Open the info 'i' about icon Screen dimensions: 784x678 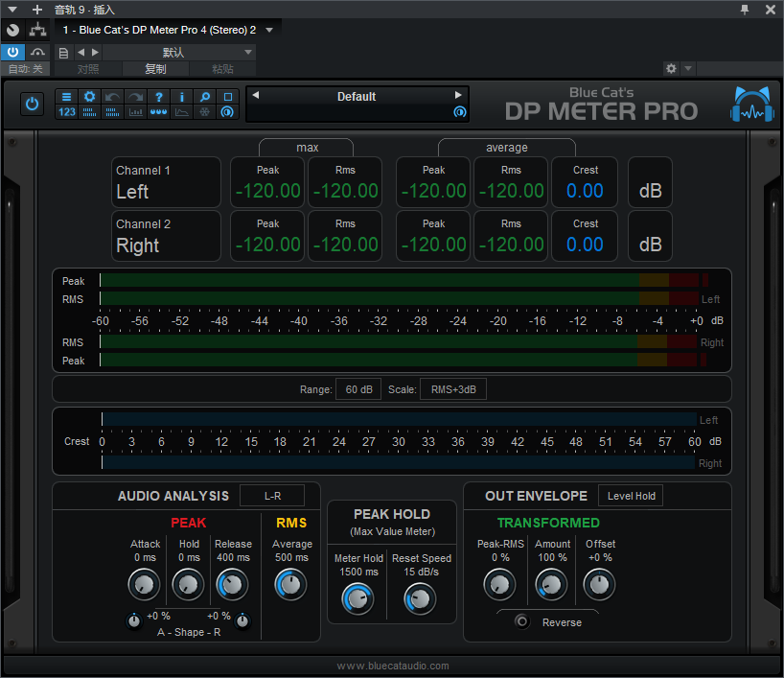click(x=181, y=97)
